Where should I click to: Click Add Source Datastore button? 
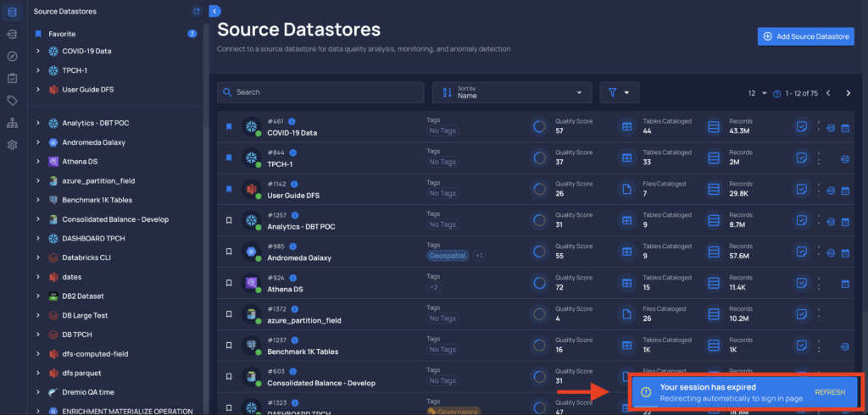(806, 36)
